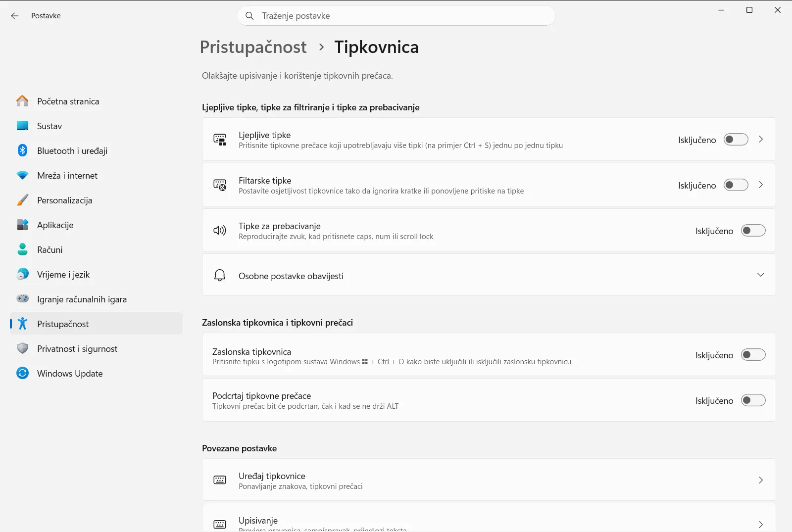Click the Traženje postavke search field
This screenshot has width=792, height=532.
(x=396, y=16)
